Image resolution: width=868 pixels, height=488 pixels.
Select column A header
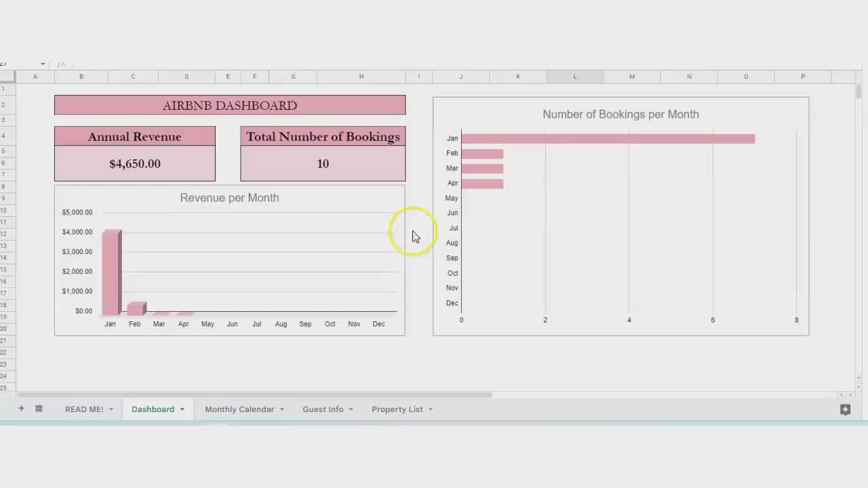pos(35,77)
